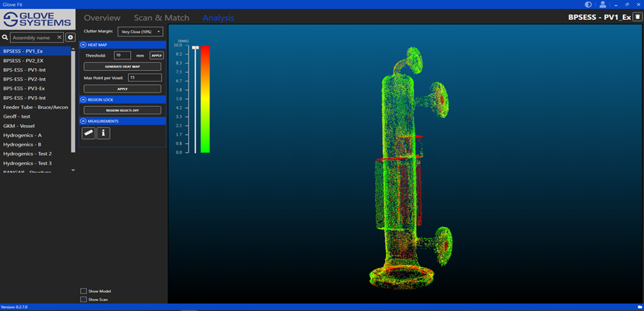
Task: Collapse the Region Lock section
Action: 83,99
